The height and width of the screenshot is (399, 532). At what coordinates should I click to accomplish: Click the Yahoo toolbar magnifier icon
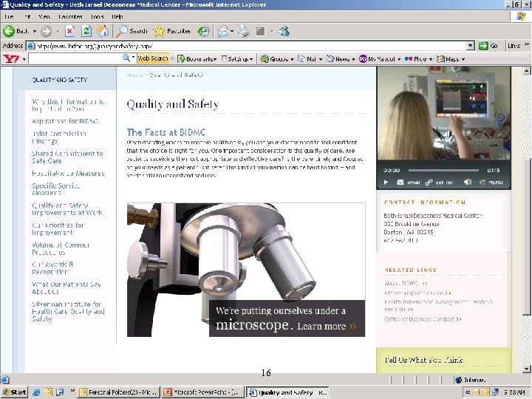pos(126,58)
